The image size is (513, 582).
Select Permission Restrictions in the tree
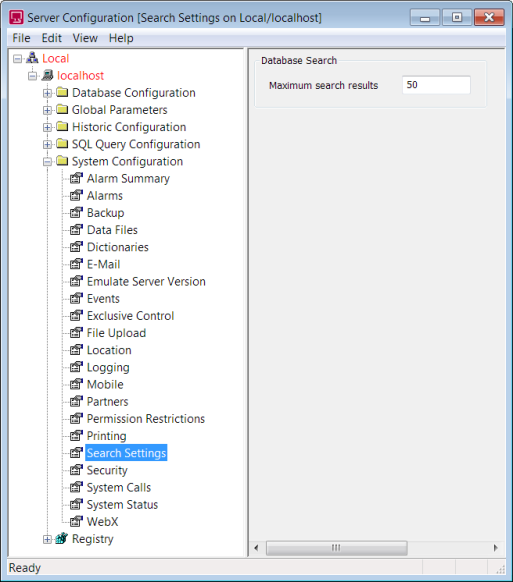coord(146,419)
